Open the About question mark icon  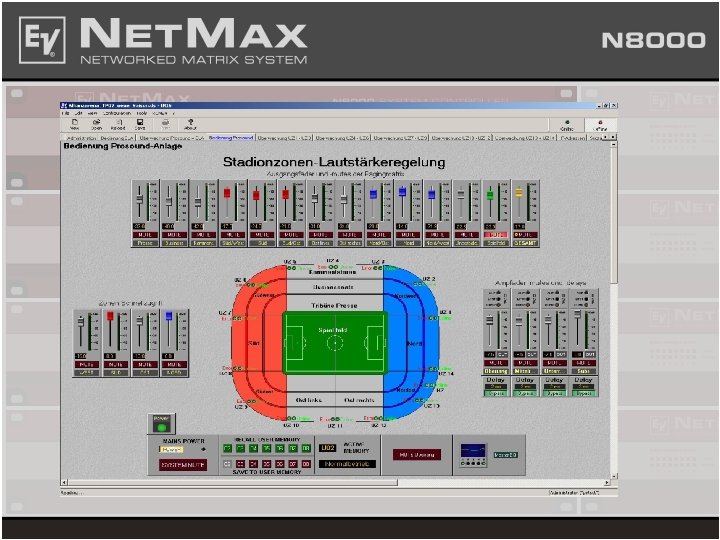click(x=190, y=124)
